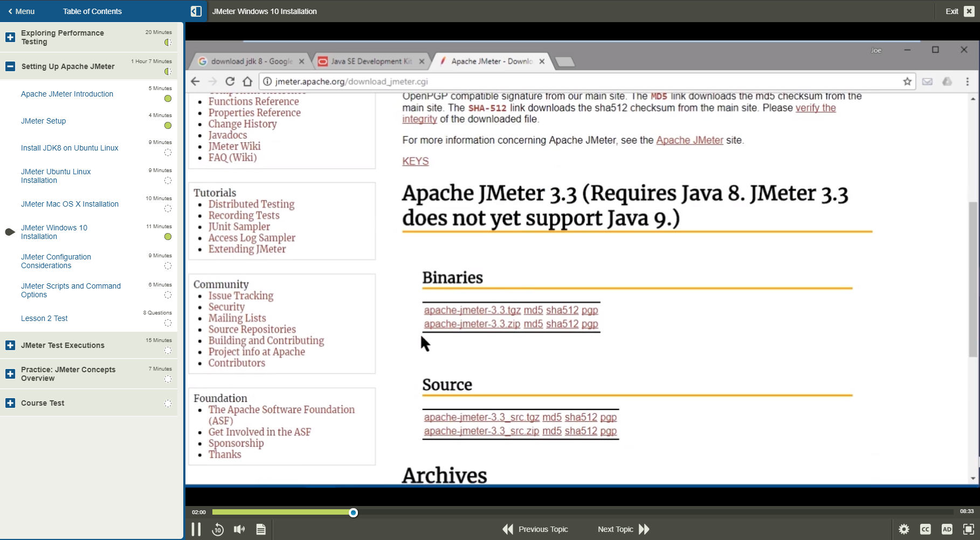Screen dimensions: 980x540
Task: Expand the JMeter Test Executions section
Action: [x=10, y=345]
